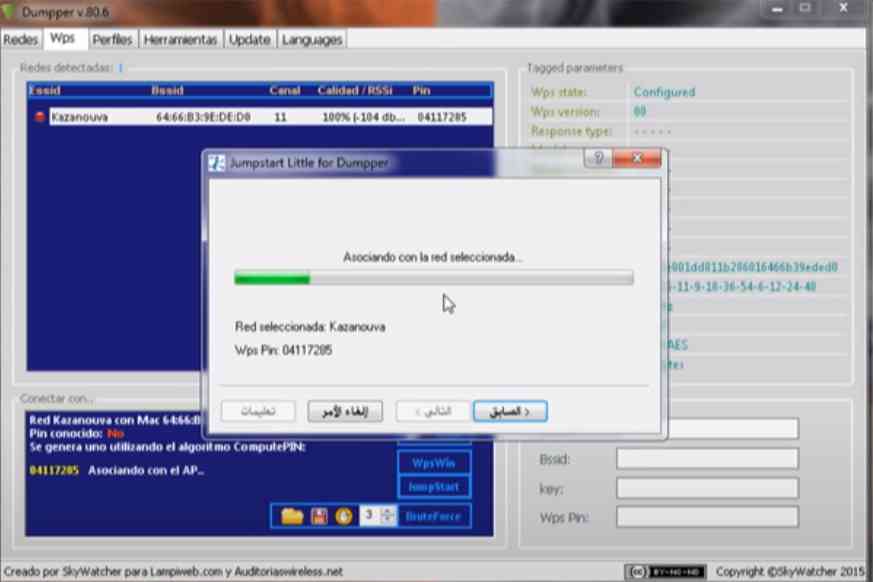Open the folder icon beside BruteForce
This screenshot has width=873, height=582.
click(292, 516)
